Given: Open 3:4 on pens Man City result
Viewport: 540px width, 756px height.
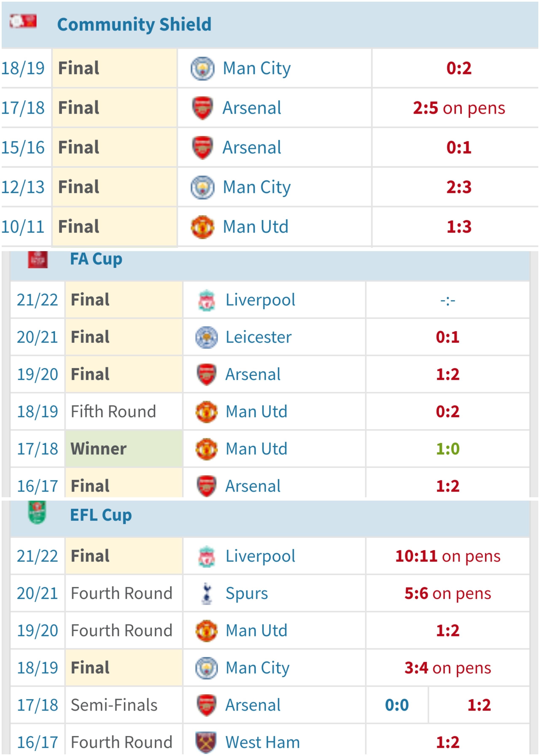Looking at the screenshot, I should (x=448, y=668).
